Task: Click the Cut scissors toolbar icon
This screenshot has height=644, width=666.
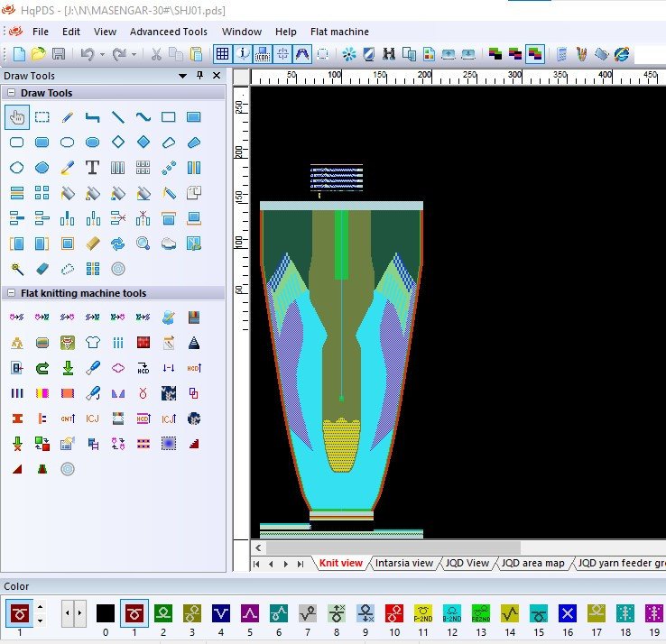Action: [156, 54]
